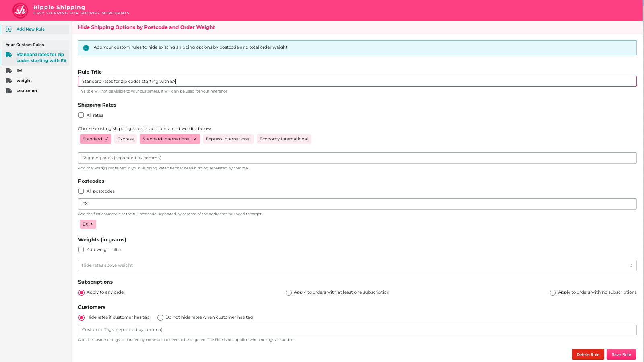Viewport: 644px width, 362px height.
Task: Choose Hide rates if customer has tag
Action: point(81,318)
